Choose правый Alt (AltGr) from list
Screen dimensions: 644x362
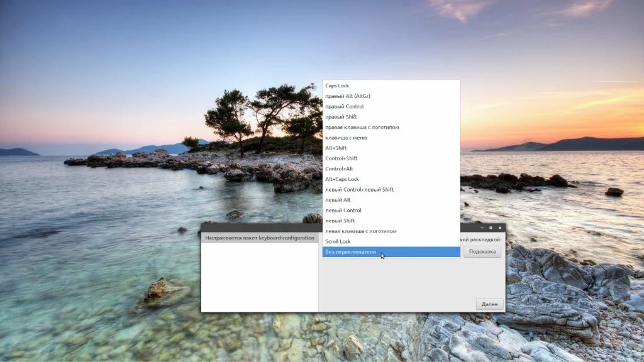[x=348, y=96]
